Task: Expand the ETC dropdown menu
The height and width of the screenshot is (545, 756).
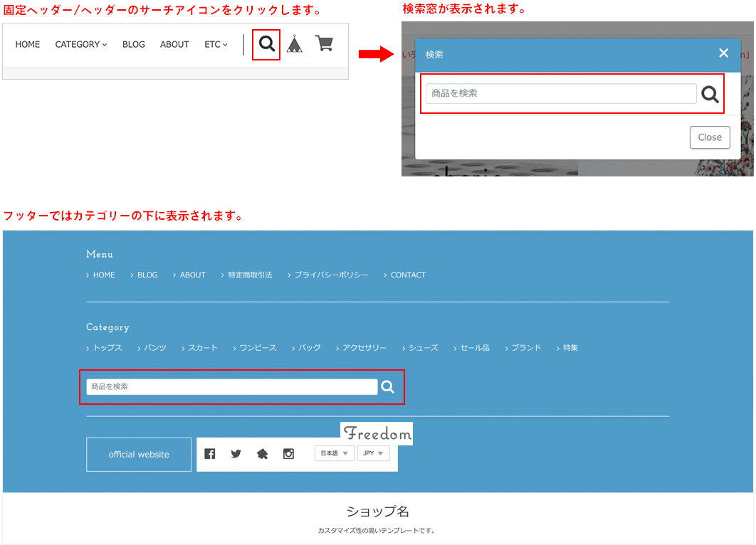Action: [216, 44]
